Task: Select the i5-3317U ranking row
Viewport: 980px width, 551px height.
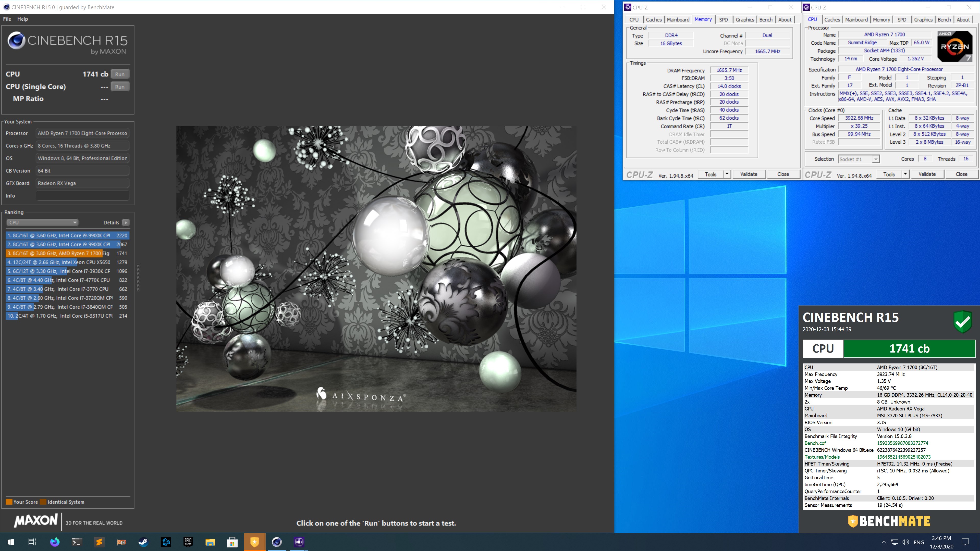Action: point(67,316)
